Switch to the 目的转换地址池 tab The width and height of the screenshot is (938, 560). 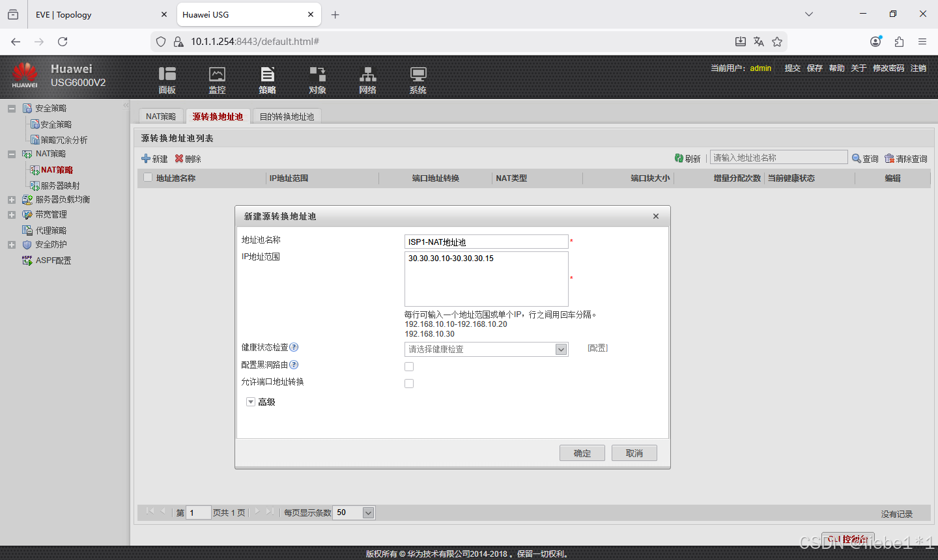(x=287, y=117)
